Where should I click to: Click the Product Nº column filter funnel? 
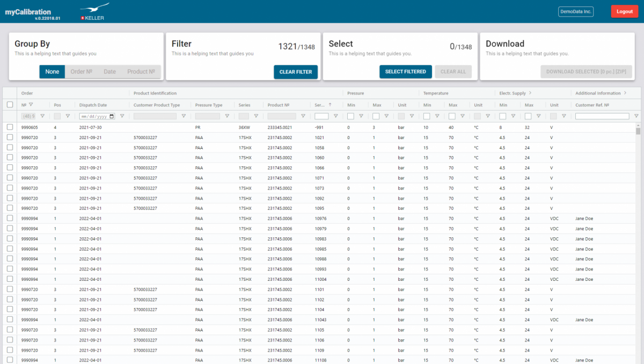pyautogui.click(x=303, y=116)
